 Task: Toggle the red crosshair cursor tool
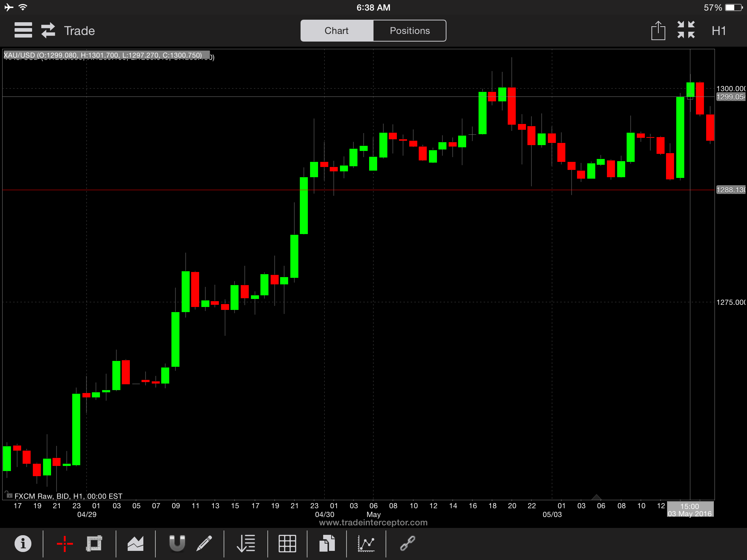click(x=65, y=544)
